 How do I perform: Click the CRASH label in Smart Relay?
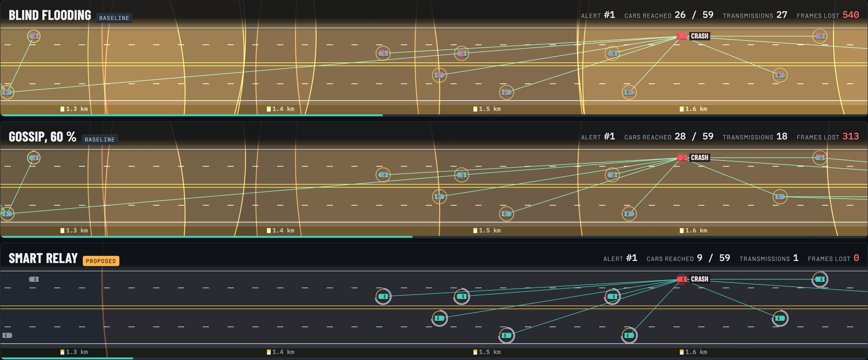[x=699, y=279]
